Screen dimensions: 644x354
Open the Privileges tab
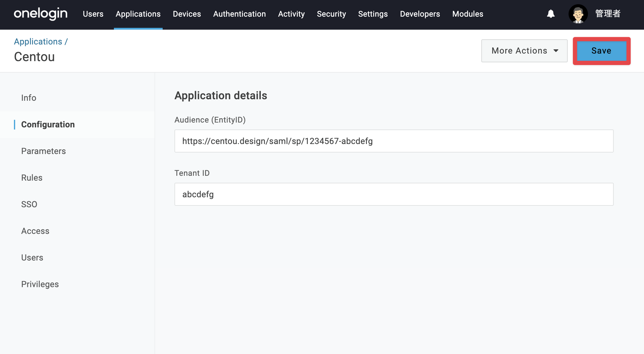pos(40,284)
